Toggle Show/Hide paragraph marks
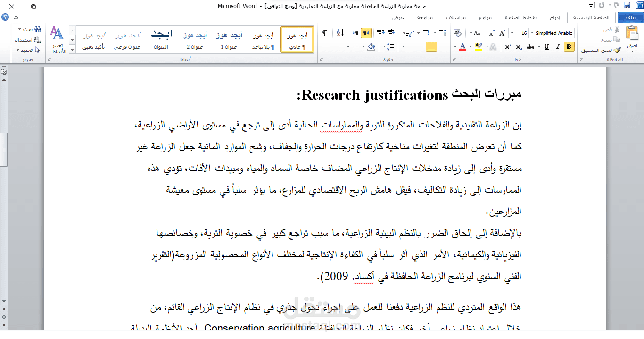The height and width of the screenshot is (339, 644). point(325,33)
